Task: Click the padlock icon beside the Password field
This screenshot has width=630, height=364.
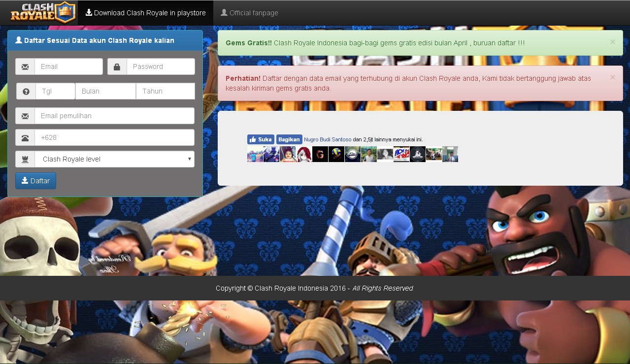Action: click(x=117, y=66)
